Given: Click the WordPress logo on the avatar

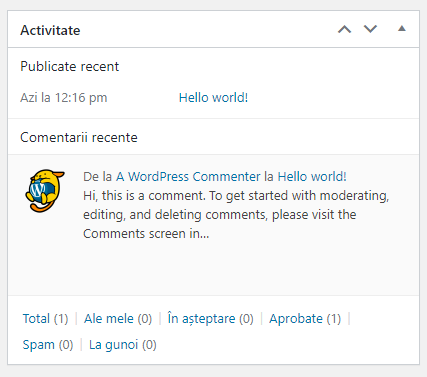Looking at the screenshot, I should coord(38,189).
